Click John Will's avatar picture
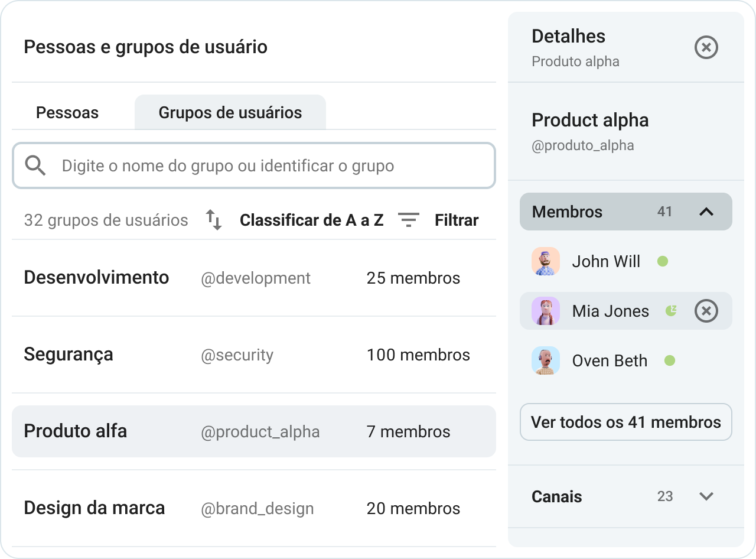Viewport: 756px width, 559px height. pos(545,261)
